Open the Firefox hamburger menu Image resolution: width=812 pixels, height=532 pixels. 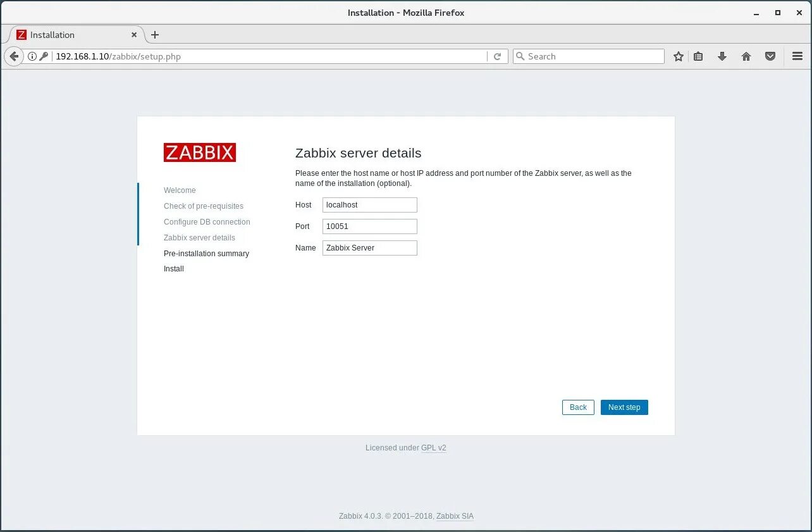(x=797, y=56)
